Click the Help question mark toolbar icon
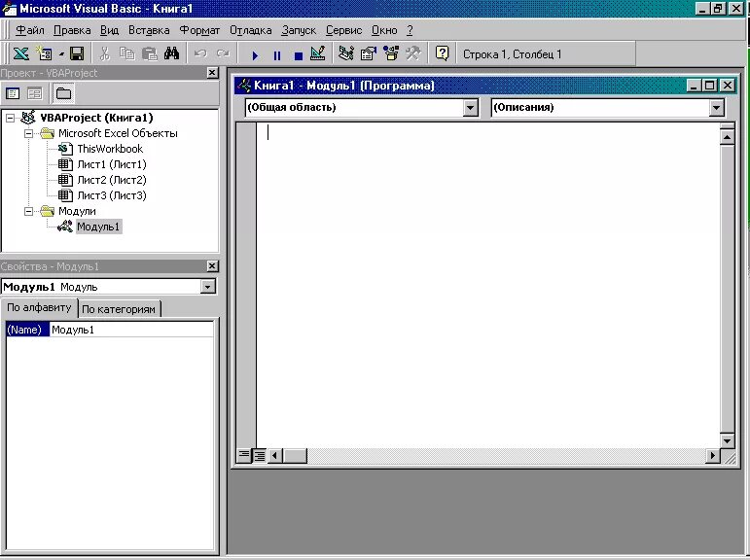 click(x=443, y=53)
